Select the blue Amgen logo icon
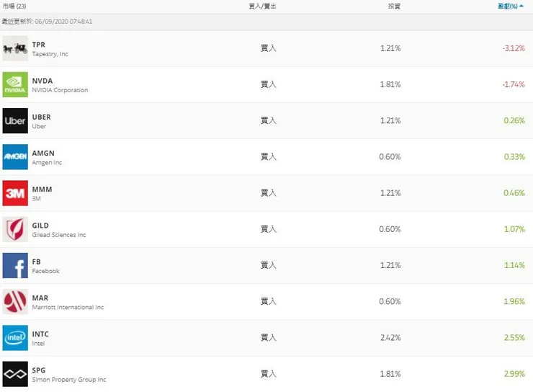 (x=15, y=157)
